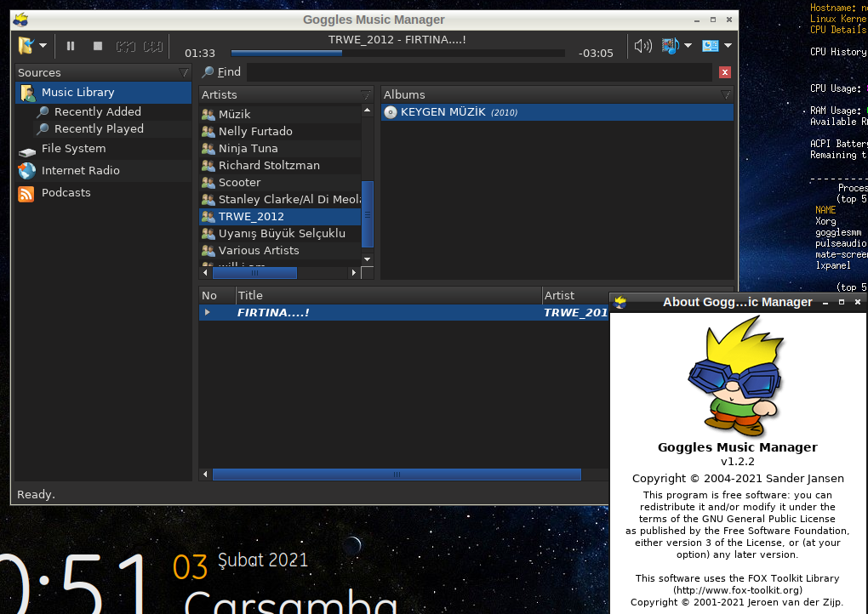Select album KEYGEN MÜZİK

click(x=557, y=112)
